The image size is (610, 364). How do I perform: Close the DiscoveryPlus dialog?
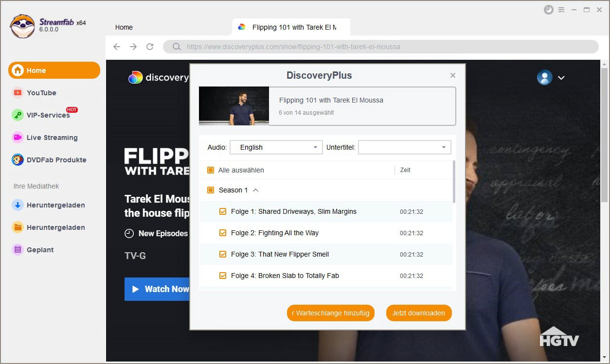pos(453,75)
